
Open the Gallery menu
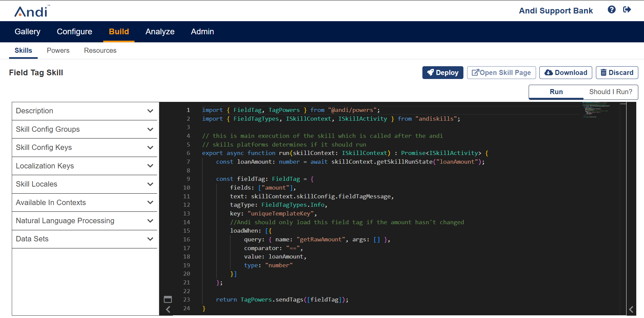[28, 32]
